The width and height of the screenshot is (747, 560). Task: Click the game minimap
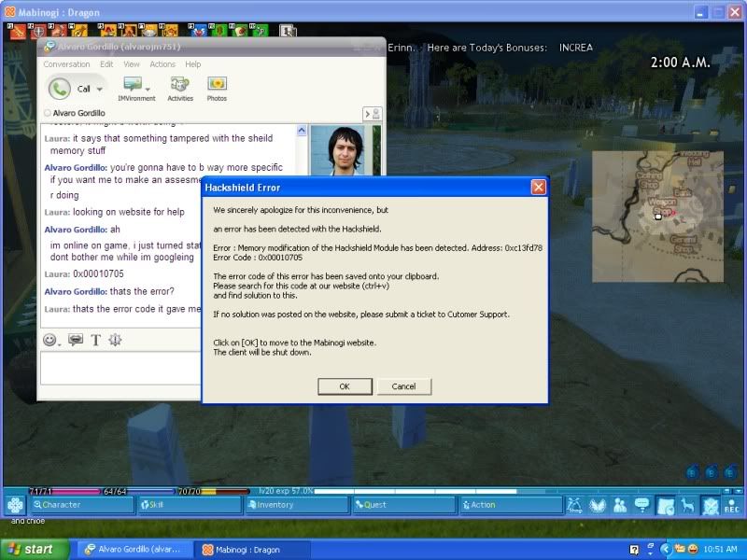657,217
